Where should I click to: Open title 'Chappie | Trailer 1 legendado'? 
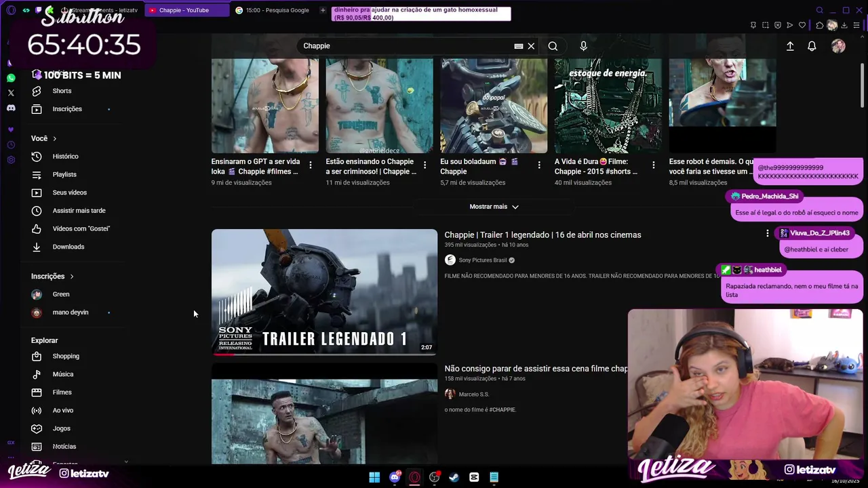[x=542, y=235]
